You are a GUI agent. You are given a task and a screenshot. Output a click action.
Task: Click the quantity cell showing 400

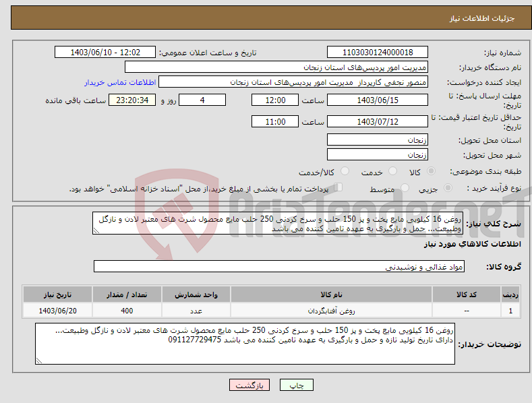coord(127,311)
